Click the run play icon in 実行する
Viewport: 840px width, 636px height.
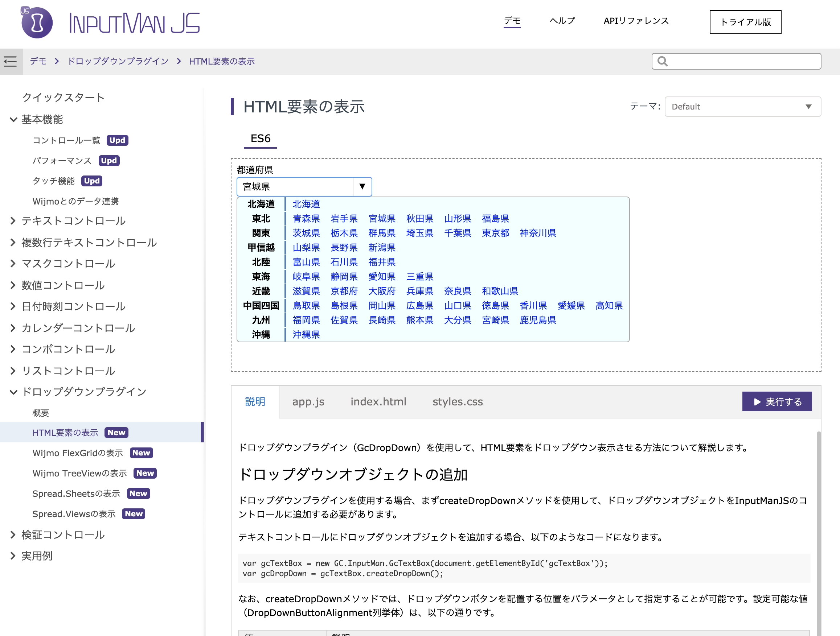(x=757, y=401)
